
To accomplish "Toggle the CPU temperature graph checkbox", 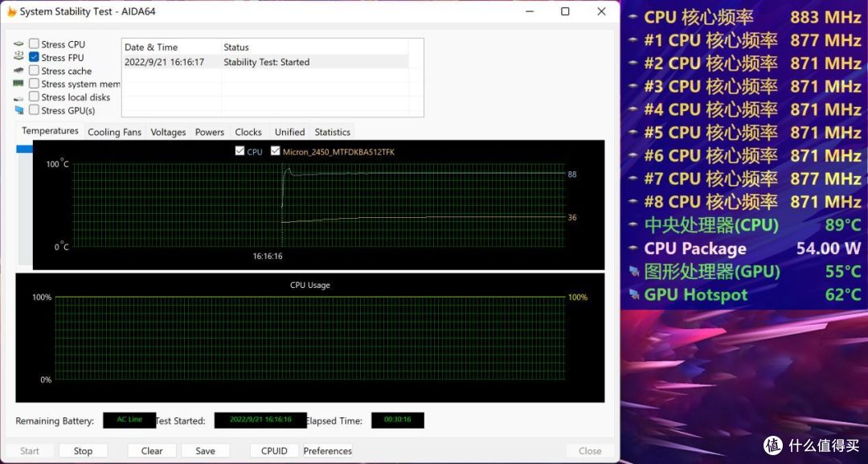I will [240, 150].
